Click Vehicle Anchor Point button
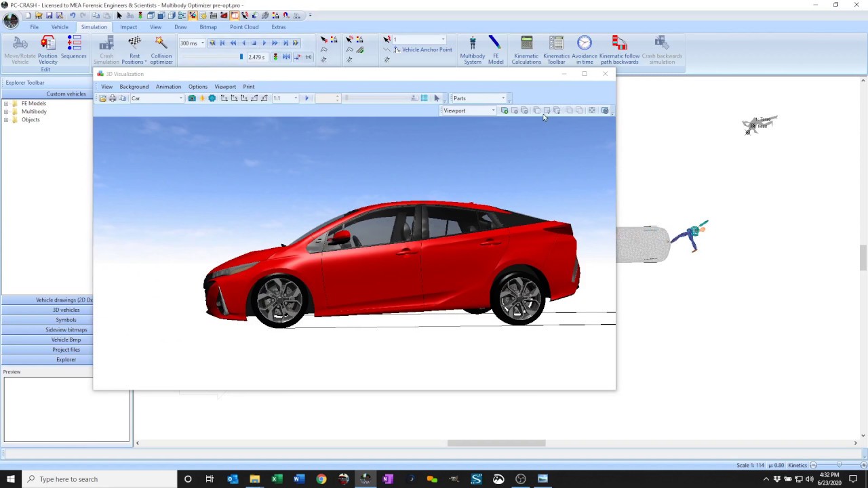Screen dimensions: 868x488 pos(422,49)
